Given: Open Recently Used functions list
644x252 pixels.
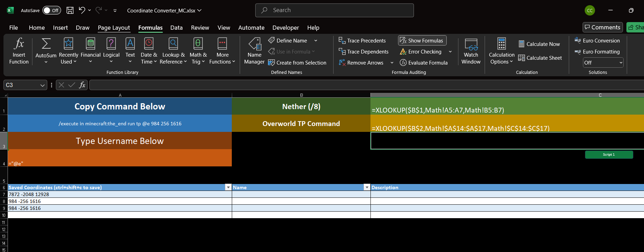Looking at the screenshot, I should click(x=68, y=51).
